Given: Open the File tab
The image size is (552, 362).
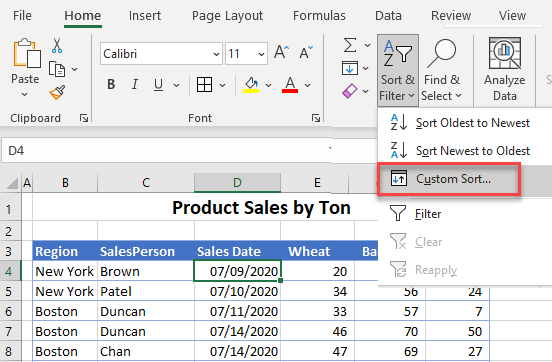Looking at the screenshot, I should point(22,15).
